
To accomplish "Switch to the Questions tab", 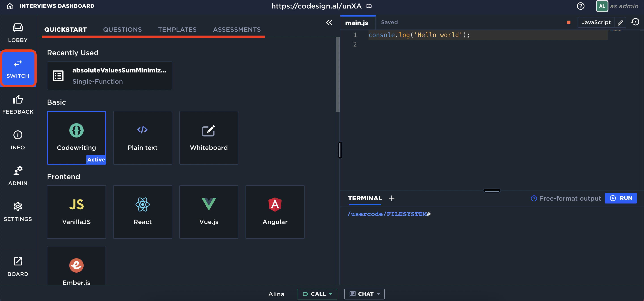I will [x=122, y=30].
